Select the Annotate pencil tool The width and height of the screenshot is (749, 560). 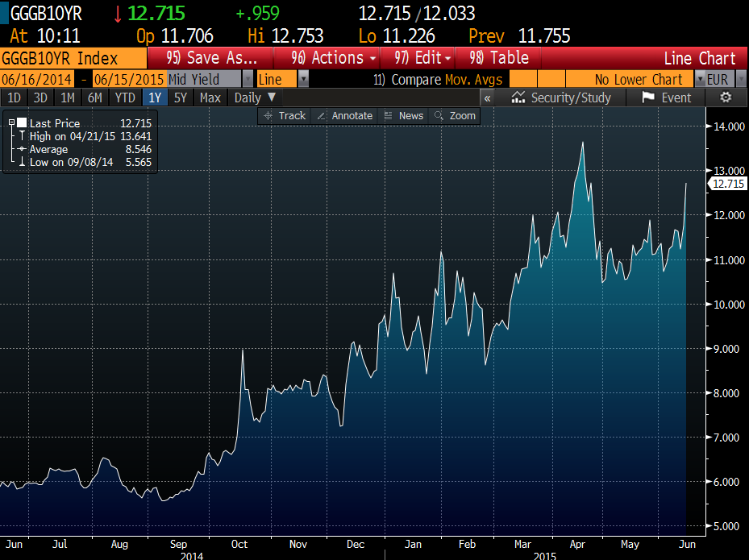[345, 116]
